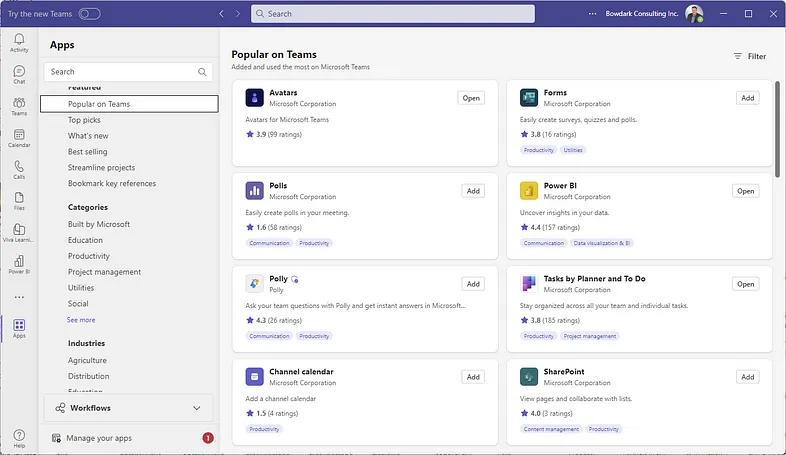786x455 pixels.
Task: Click Open on the Power BI card
Action: (x=745, y=191)
